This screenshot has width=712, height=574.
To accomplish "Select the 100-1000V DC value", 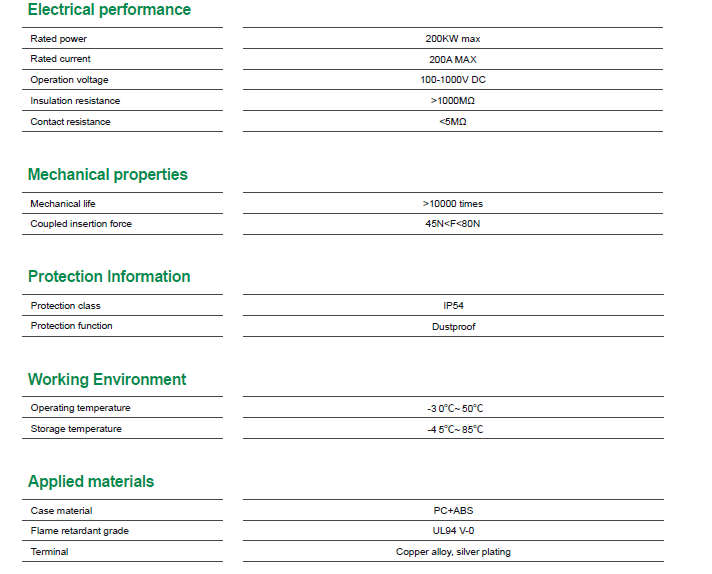I will 453,80.
